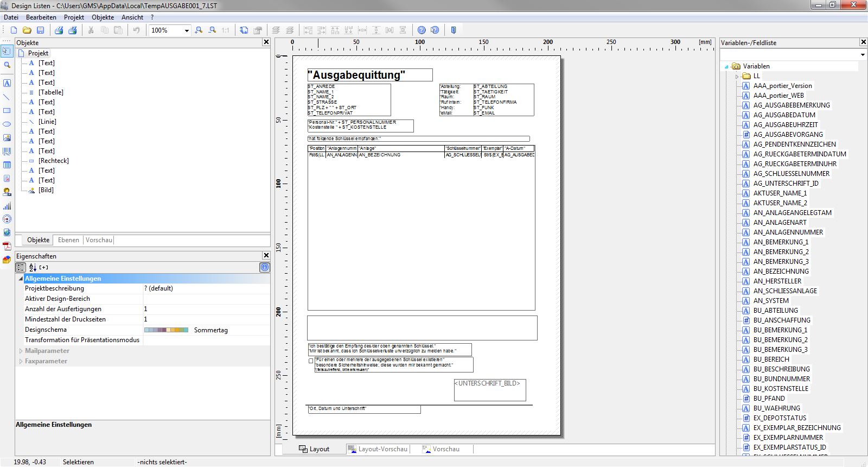The height and width of the screenshot is (467, 868).
Task: Expand the LL folder in Variablen tree
Action: (x=737, y=77)
